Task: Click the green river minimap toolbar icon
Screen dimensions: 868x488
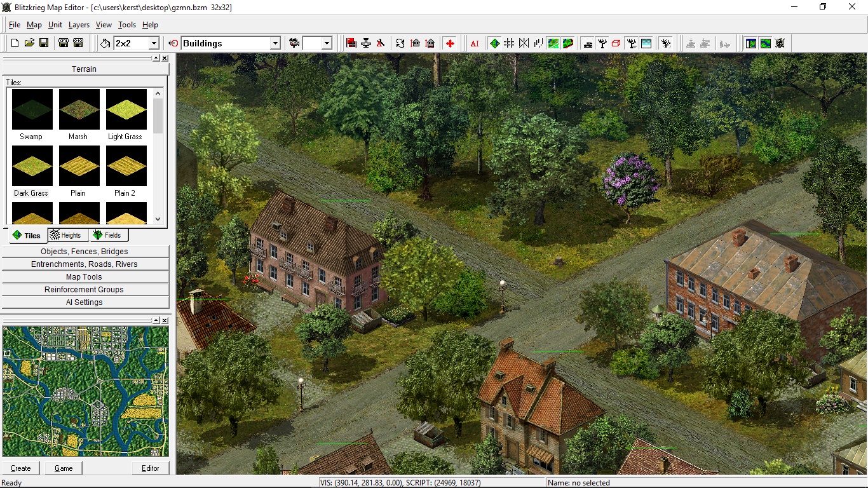Action: (x=766, y=43)
